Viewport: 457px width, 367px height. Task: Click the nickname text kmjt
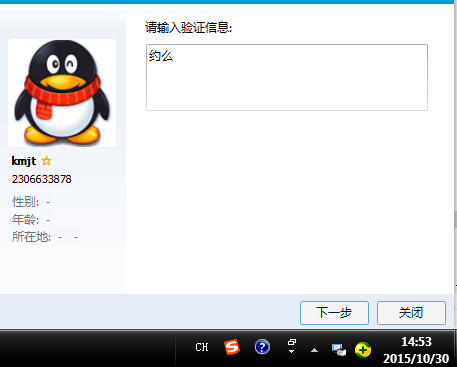(x=24, y=161)
